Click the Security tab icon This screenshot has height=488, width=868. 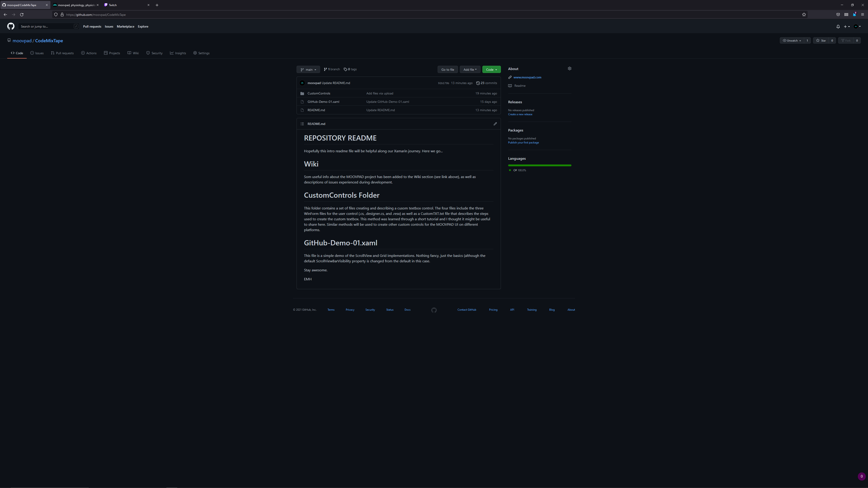point(148,53)
